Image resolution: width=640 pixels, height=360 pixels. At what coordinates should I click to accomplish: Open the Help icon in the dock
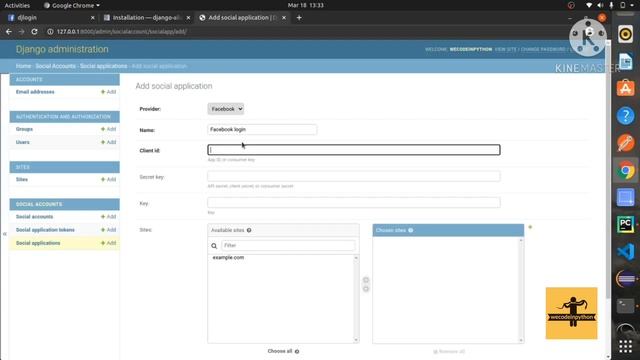click(625, 116)
